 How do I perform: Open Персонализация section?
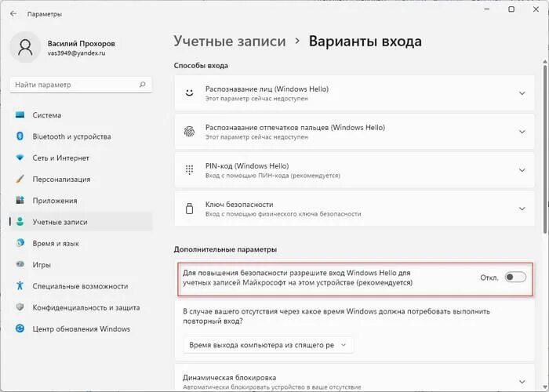tap(81, 179)
